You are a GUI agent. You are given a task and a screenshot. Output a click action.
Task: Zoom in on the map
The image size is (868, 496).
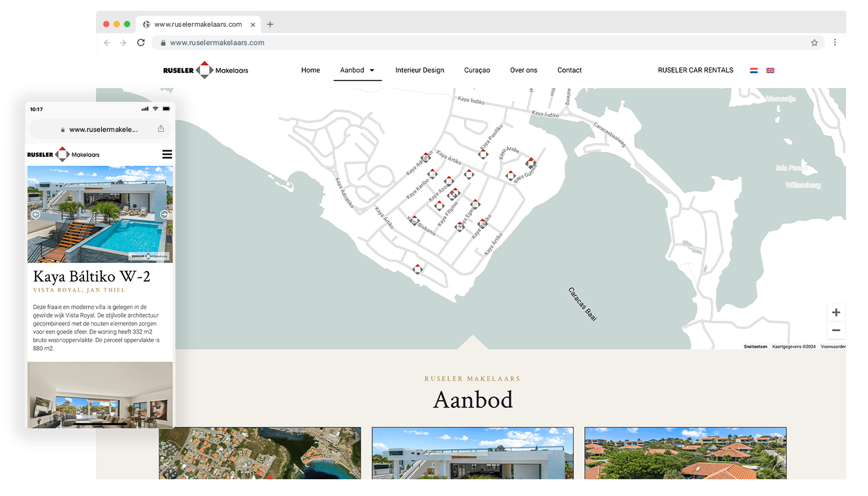(836, 313)
